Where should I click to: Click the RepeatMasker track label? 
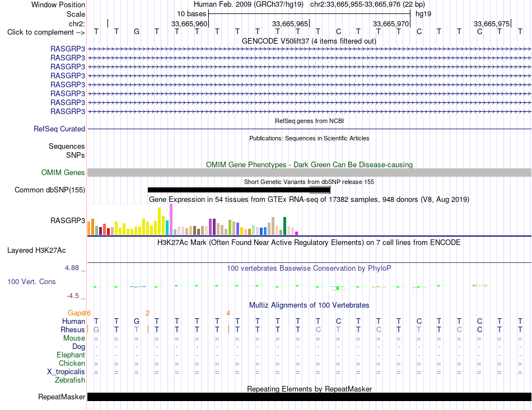click(x=62, y=397)
